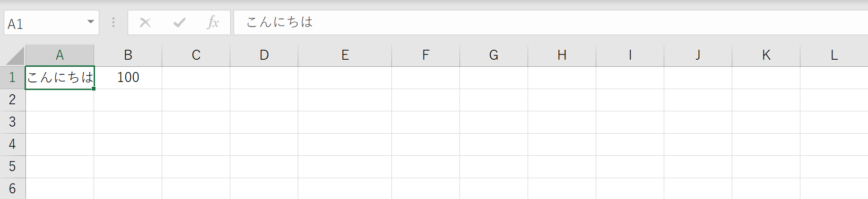Click cell A1 containing こんにちは

pyautogui.click(x=60, y=78)
